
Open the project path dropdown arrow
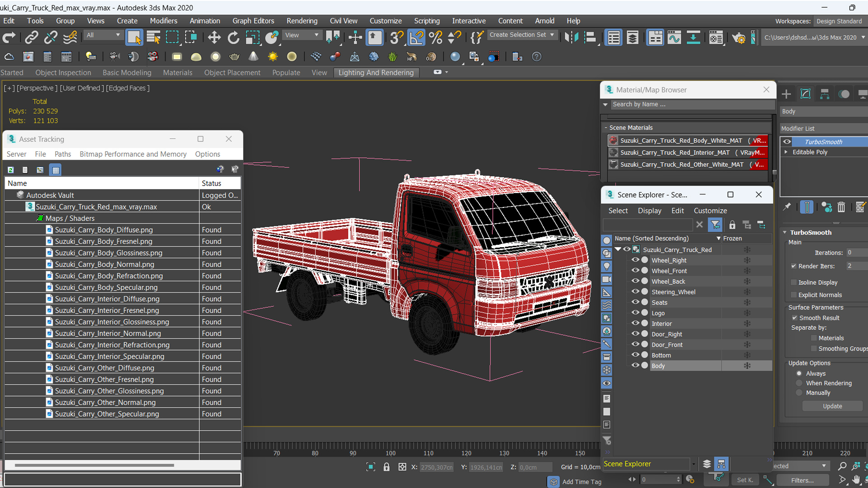point(863,38)
